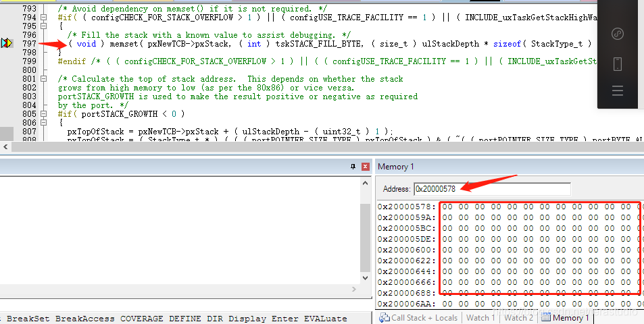Click the memory row address 0x20000578:
The height and width of the screenshot is (324, 644).
407,207
